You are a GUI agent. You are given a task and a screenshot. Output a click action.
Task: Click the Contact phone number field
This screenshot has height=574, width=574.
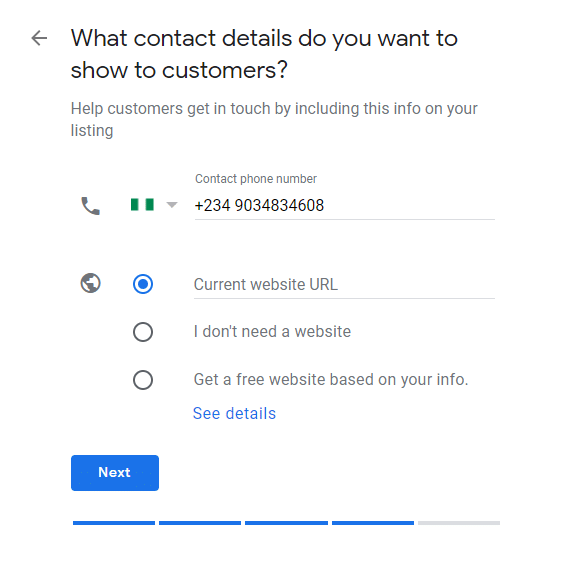click(344, 206)
